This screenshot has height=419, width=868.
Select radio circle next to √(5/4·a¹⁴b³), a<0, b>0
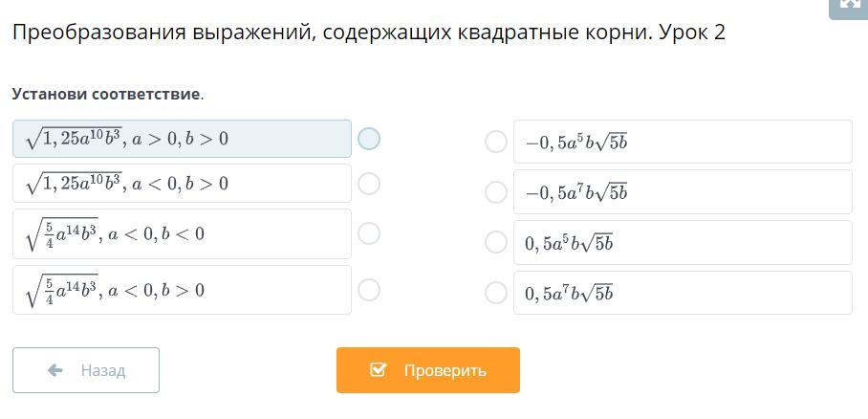[x=369, y=289]
